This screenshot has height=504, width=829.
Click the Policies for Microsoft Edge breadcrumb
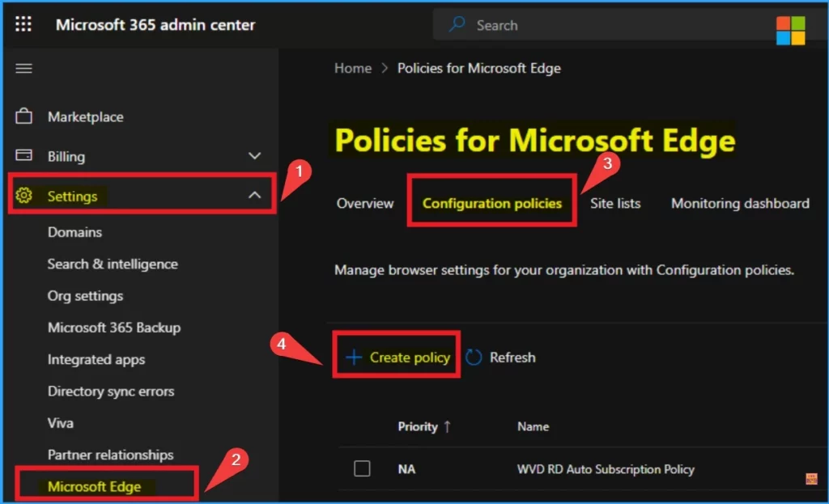coord(479,68)
